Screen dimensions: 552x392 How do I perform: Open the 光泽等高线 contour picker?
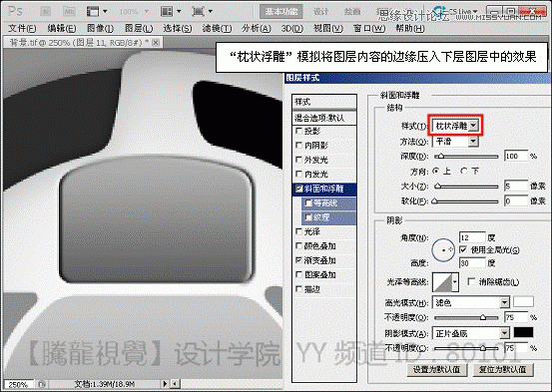[x=445, y=282]
